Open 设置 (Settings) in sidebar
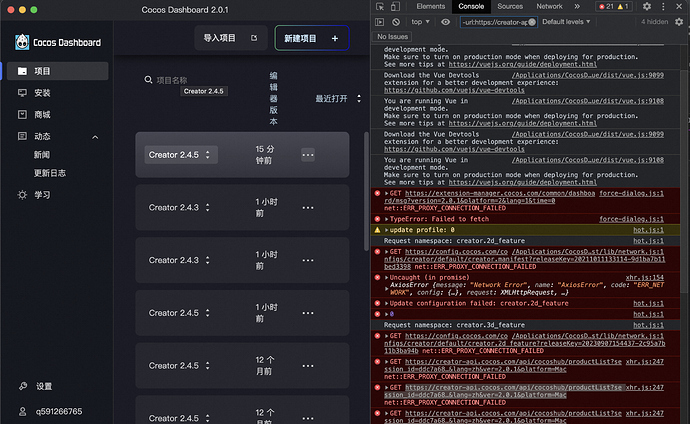This screenshot has height=424, width=690. pos(44,386)
